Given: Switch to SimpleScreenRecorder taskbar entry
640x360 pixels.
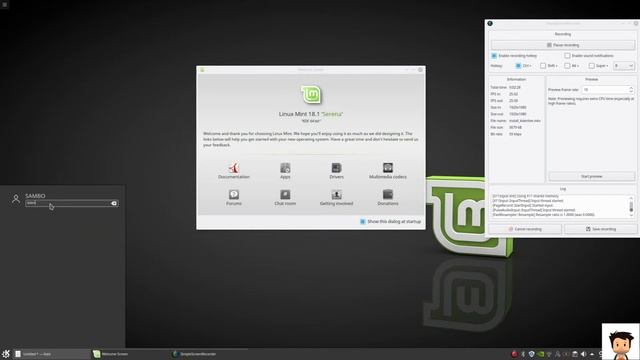Looking at the screenshot, I should [x=209, y=354].
